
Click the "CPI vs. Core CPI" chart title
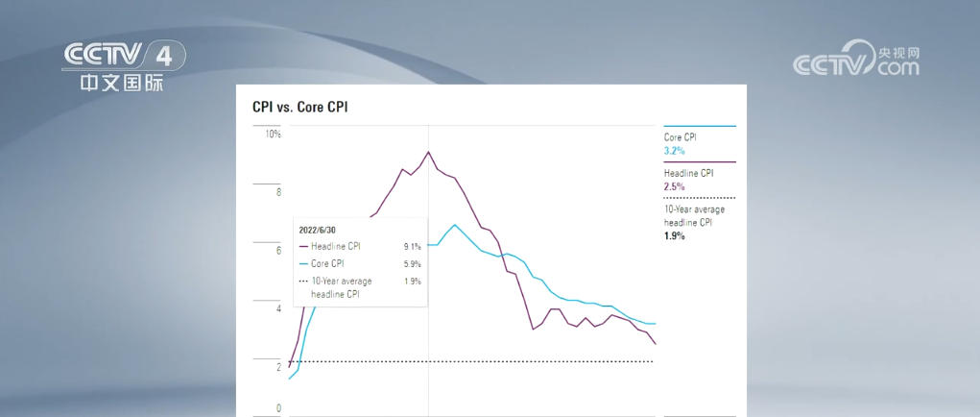[x=300, y=107]
